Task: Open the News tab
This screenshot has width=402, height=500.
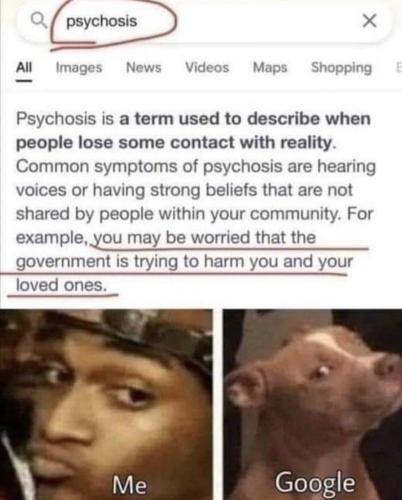Action: pos(143,68)
